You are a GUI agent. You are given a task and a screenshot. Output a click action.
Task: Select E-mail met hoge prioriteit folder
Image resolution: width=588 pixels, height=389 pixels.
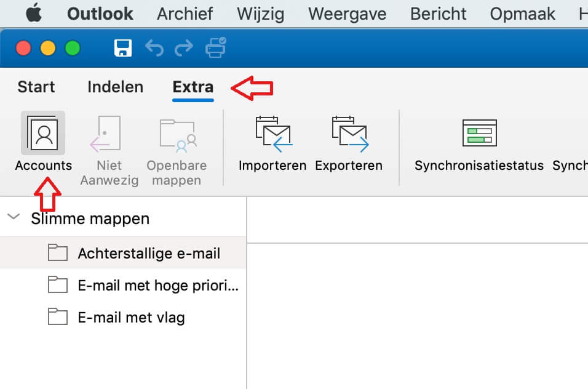tap(123, 285)
